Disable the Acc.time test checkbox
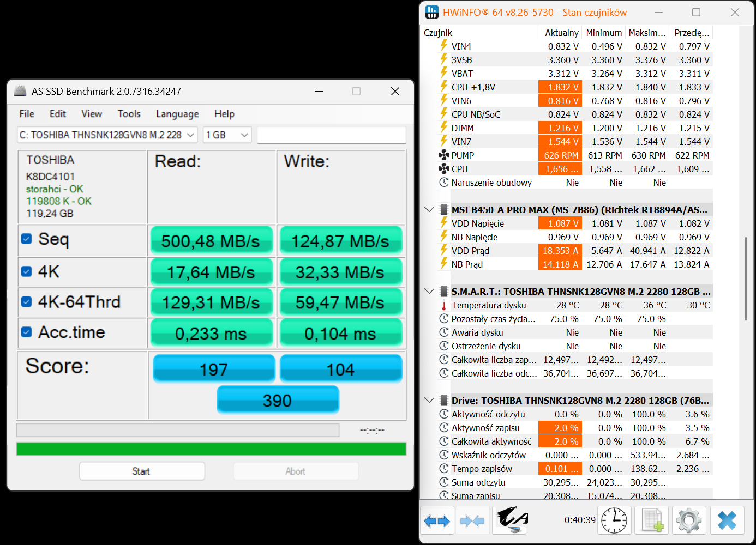Screen dimensions: 756x545 pyautogui.click(x=26, y=332)
